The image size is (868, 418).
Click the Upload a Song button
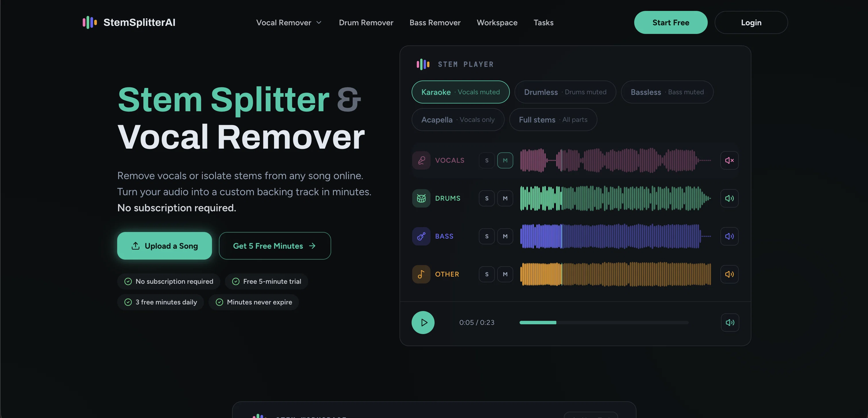click(x=164, y=246)
